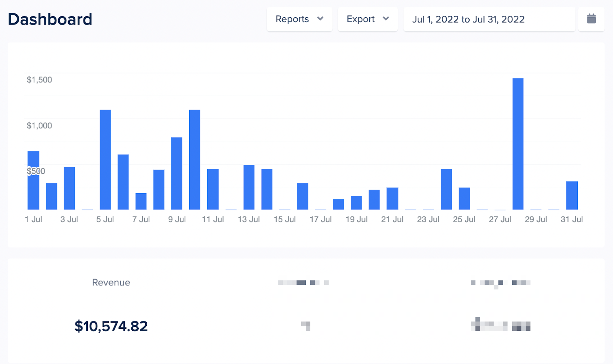Click the Dashboard heading
613x364 pixels.
(x=50, y=19)
